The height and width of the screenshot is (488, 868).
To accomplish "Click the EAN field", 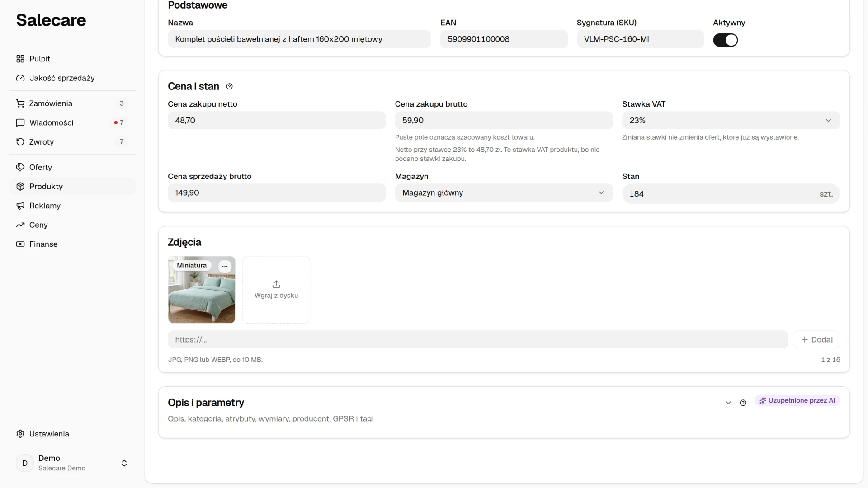I will 504,39.
